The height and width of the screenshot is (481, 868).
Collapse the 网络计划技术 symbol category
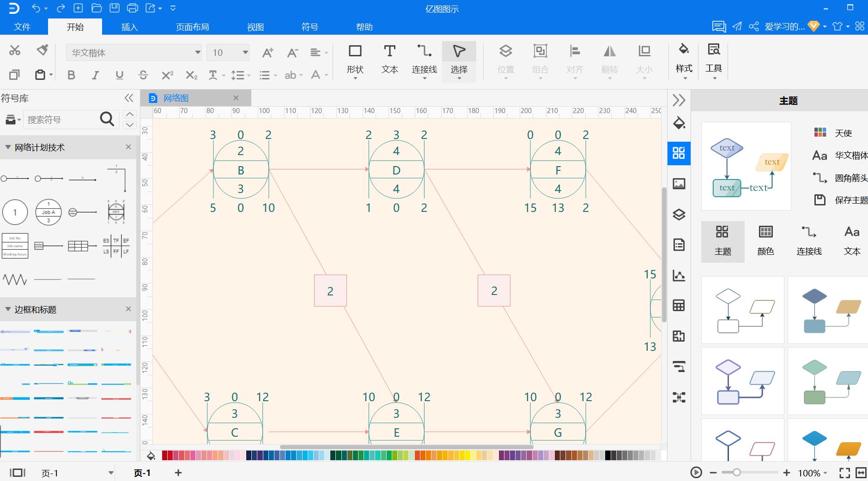[8, 147]
